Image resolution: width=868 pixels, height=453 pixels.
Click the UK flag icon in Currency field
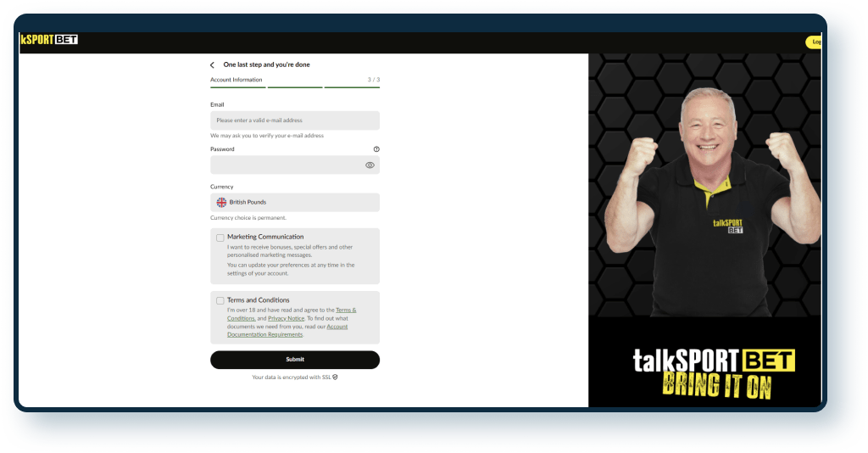coord(221,202)
